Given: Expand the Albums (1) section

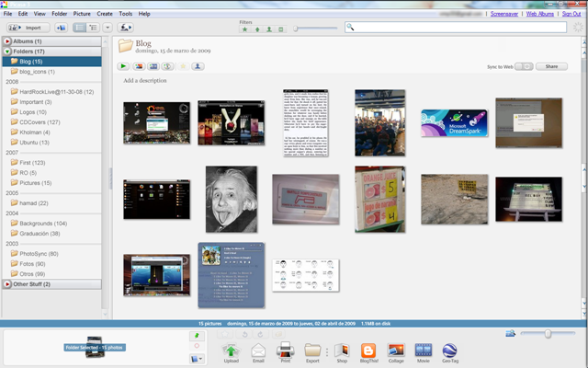Looking at the screenshot, I should click(x=7, y=41).
